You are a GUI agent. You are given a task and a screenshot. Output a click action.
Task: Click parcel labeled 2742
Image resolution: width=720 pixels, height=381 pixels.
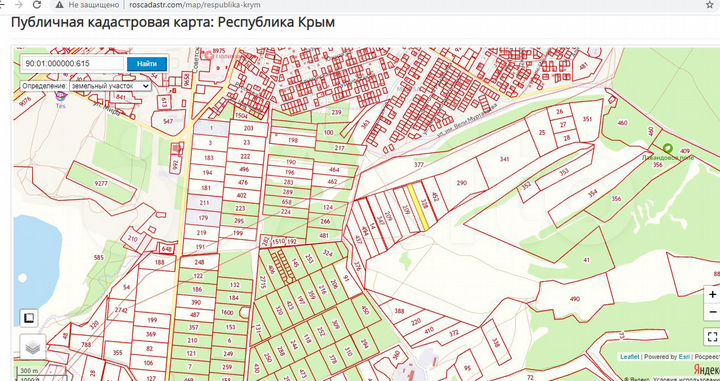tap(121, 310)
